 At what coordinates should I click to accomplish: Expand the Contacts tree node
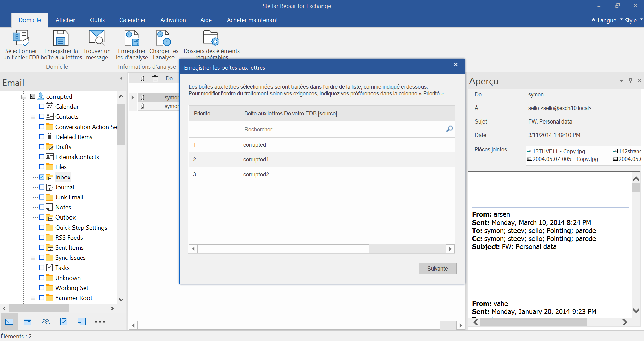(x=33, y=117)
